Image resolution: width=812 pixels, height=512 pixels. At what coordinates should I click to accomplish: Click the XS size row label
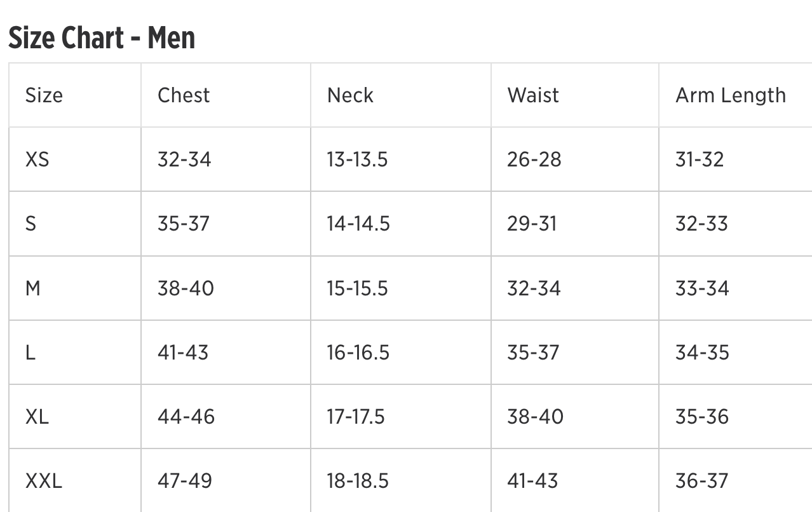click(37, 159)
